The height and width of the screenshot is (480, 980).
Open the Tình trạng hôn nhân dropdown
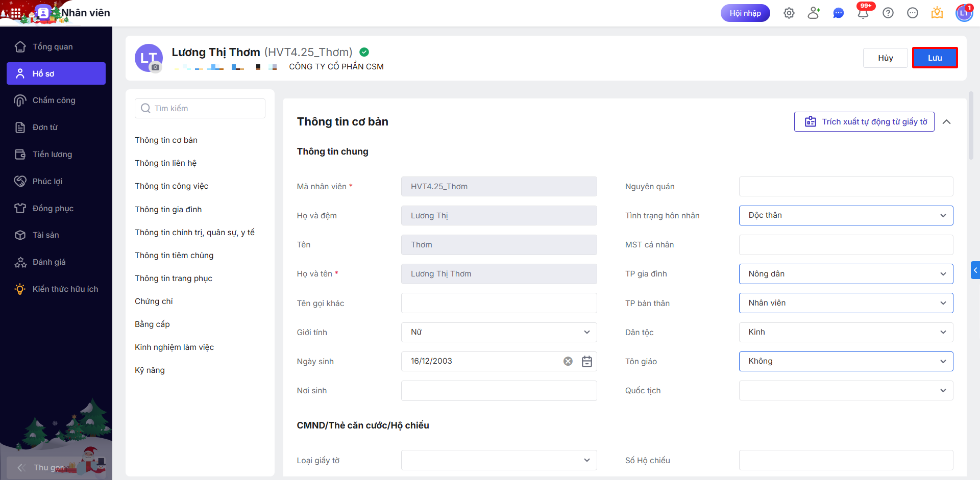846,216
